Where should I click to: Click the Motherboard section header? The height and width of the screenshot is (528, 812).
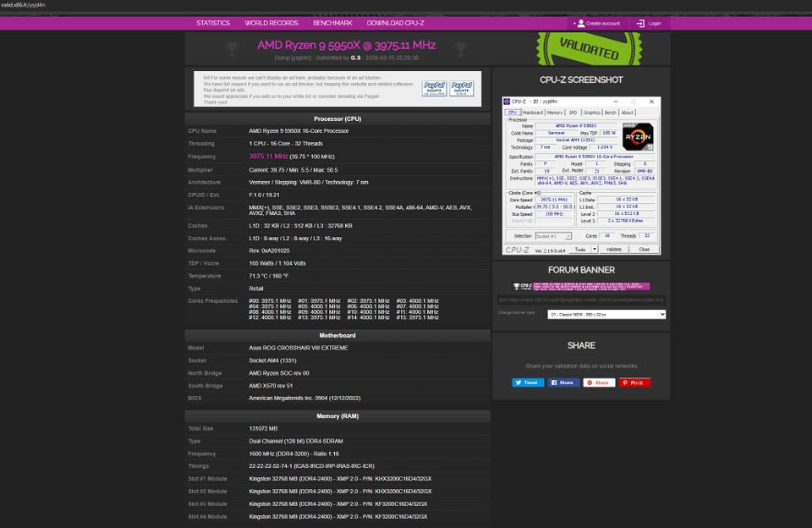(337, 335)
